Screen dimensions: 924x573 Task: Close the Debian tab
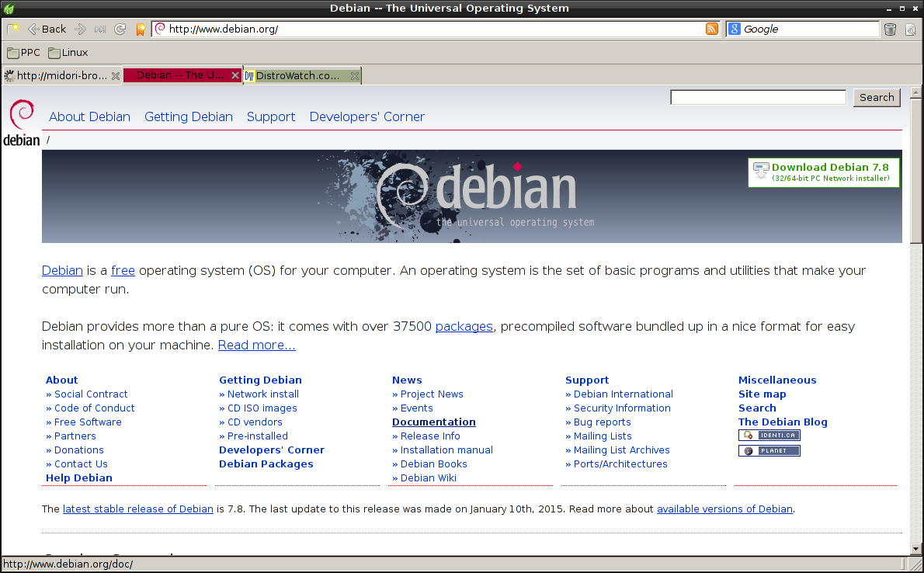pyautogui.click(x=235, y=75)
